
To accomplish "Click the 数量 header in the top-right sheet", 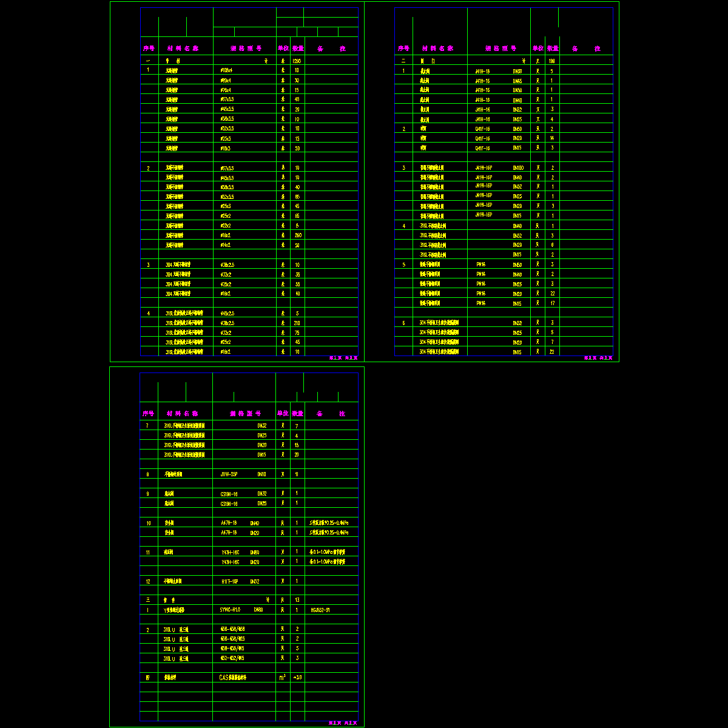I will (552, 49).
